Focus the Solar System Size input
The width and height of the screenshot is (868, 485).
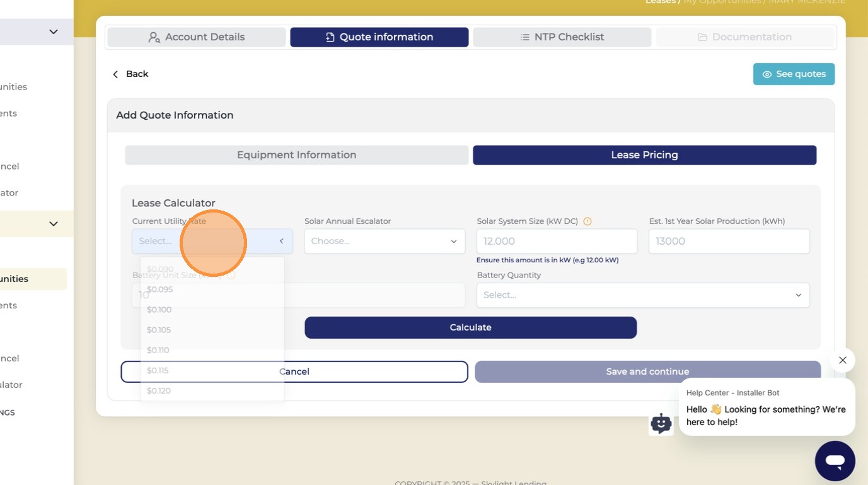click(x=557, y=241)
